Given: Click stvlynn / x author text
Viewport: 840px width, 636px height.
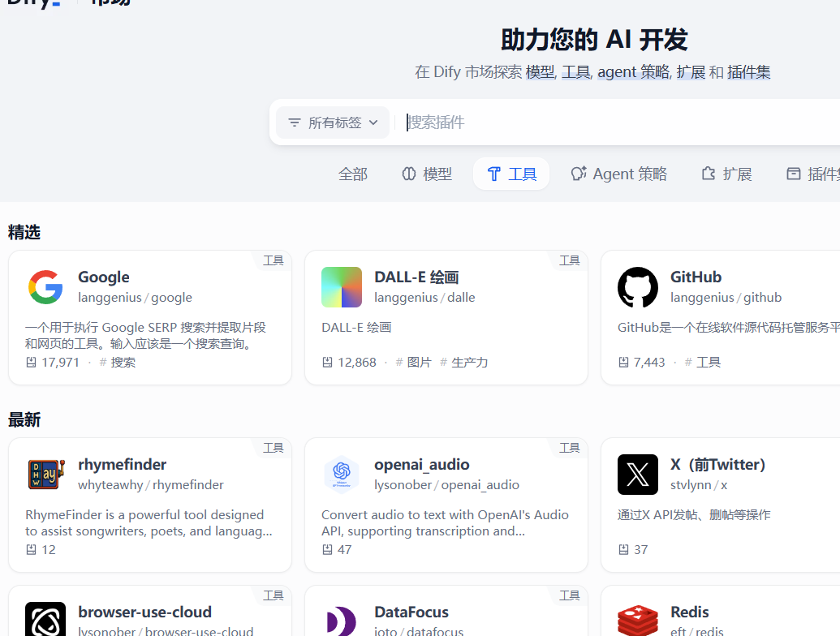Looking at the screenshot, I should pyautogui.click(x=699, y=485).
